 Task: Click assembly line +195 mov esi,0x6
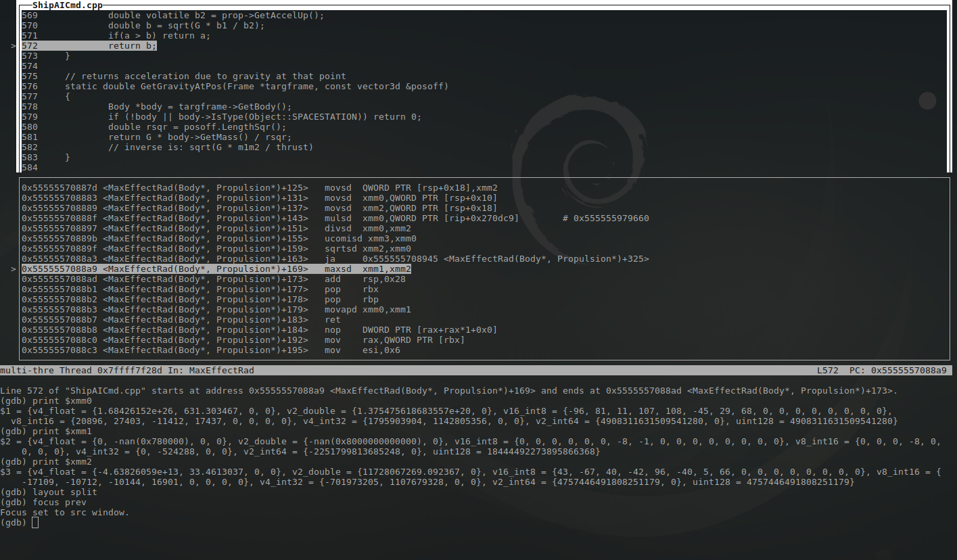(211, 350)
